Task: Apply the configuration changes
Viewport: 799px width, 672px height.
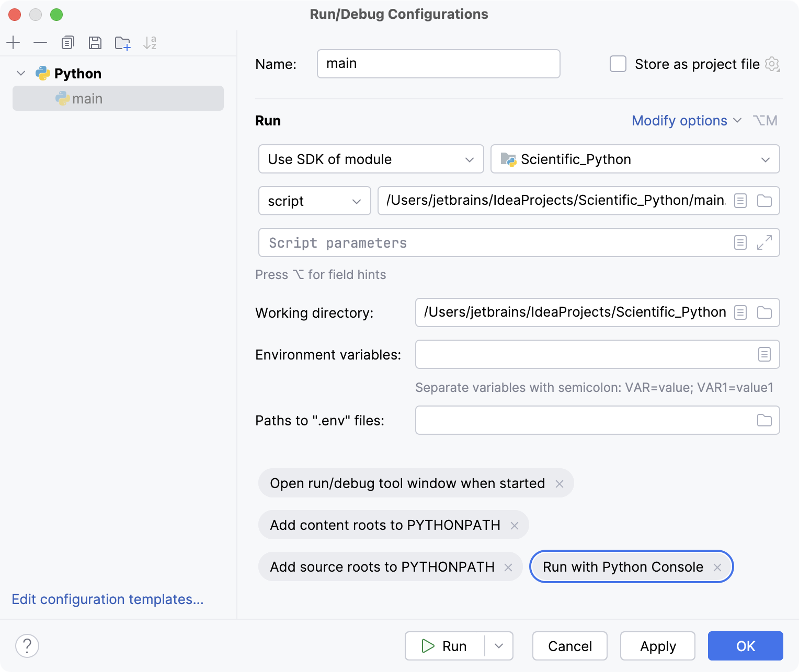Action: [x=657, y=646]
